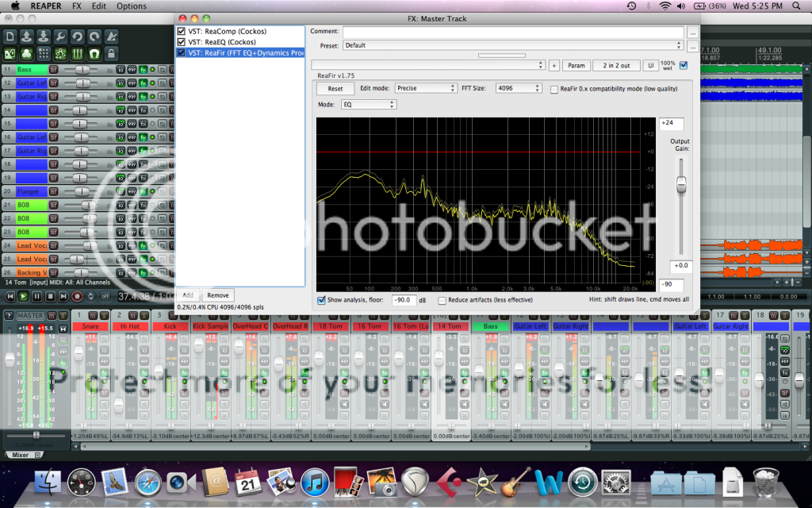Toggle the ripple editing grid-dots icon
This screenshot has width=812, height=508.
(44, 53)
